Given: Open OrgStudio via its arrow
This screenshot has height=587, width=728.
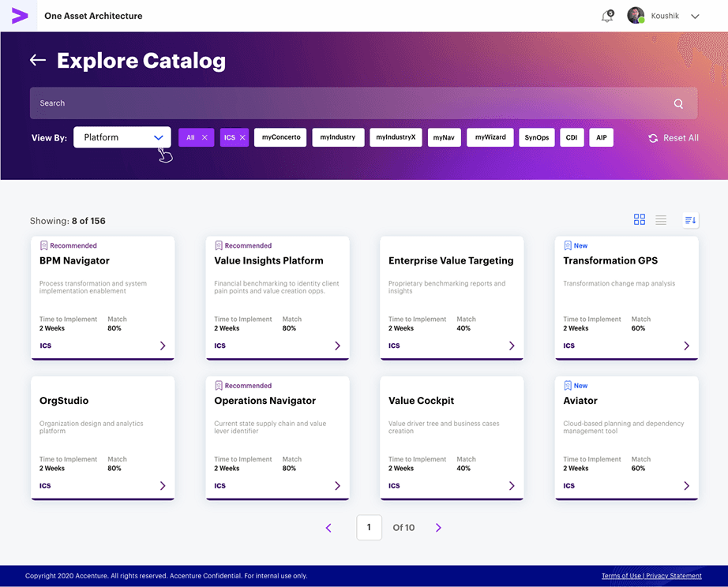Looking at the screenshot, I should tap(163, 486).
